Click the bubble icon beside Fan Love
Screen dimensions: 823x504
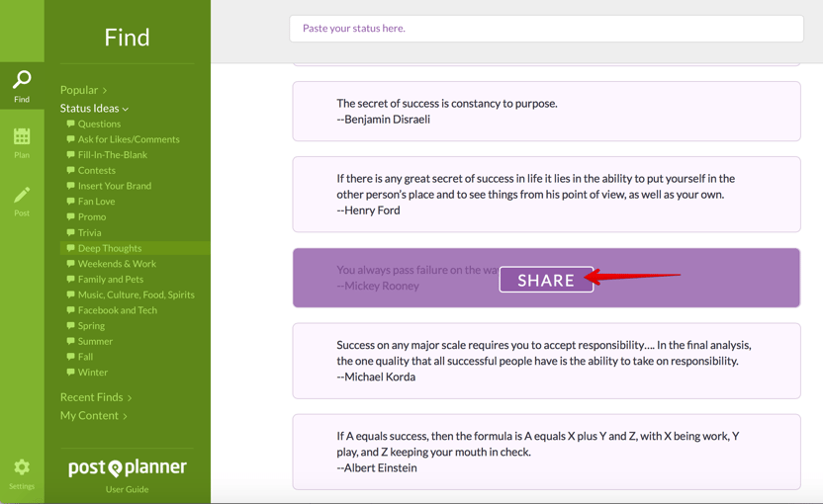[x=70, y=202]
